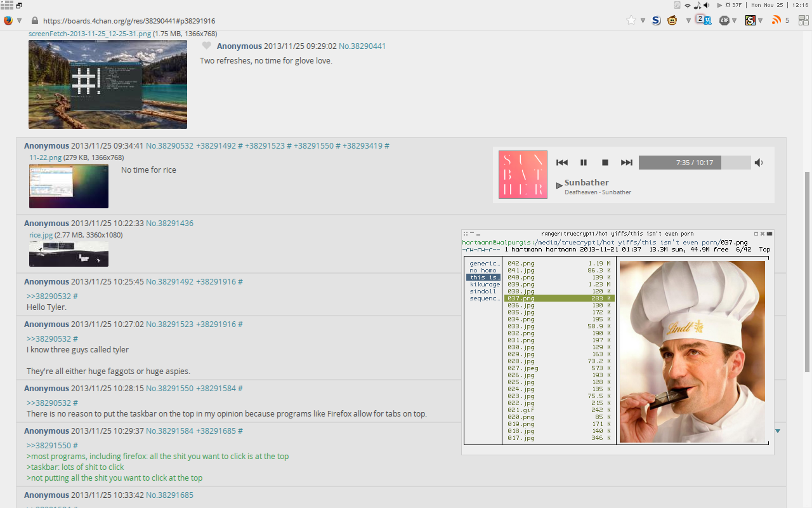Viewport: 812px width, 508px height.
Task: Open the Mon Nov 25 date display
Action: (x=767, y=5)
